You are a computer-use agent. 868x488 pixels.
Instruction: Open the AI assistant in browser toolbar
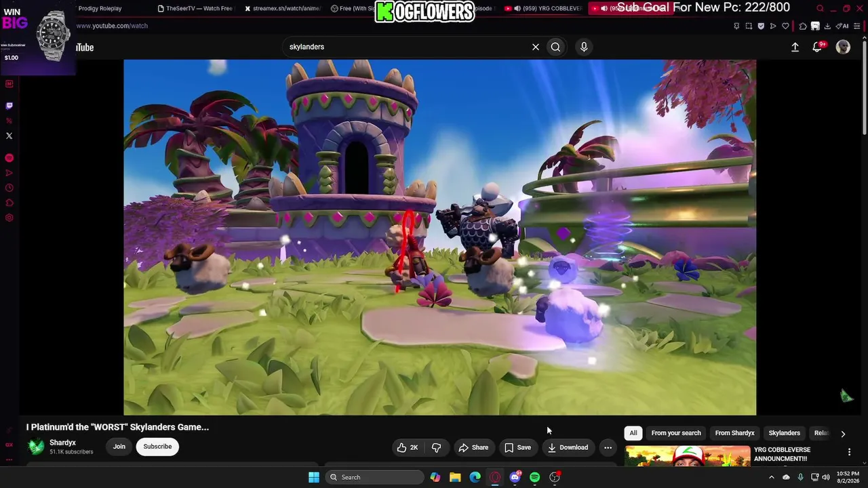point(842,26)
